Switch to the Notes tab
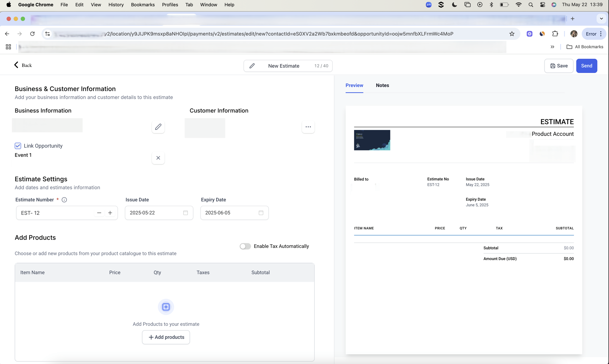The height and width of the screenshot is (364, 609). pos(382,85)
